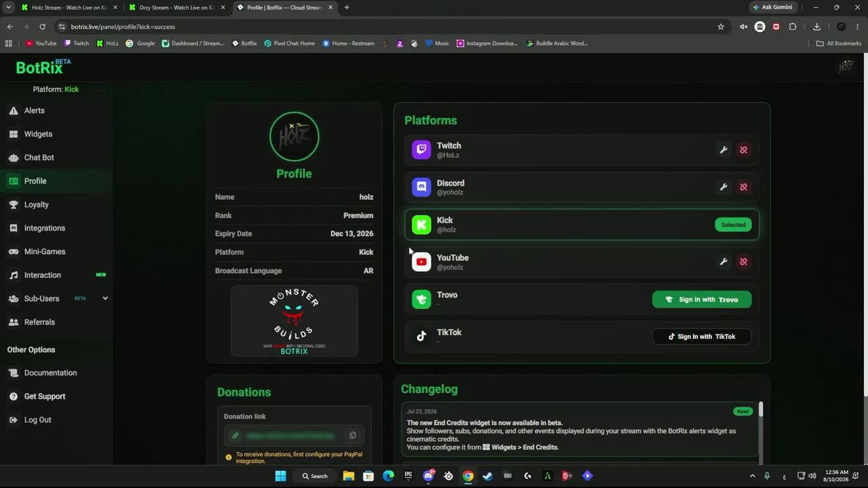Click the taskbar Search box
The width and height of the screenshot is (868, 488).
[x=315, y=476]
